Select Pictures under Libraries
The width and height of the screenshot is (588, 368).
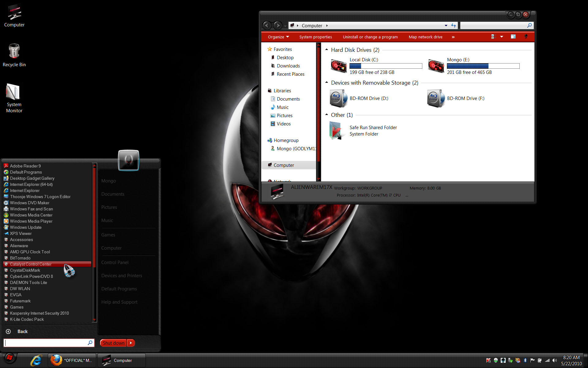[285, 116]
